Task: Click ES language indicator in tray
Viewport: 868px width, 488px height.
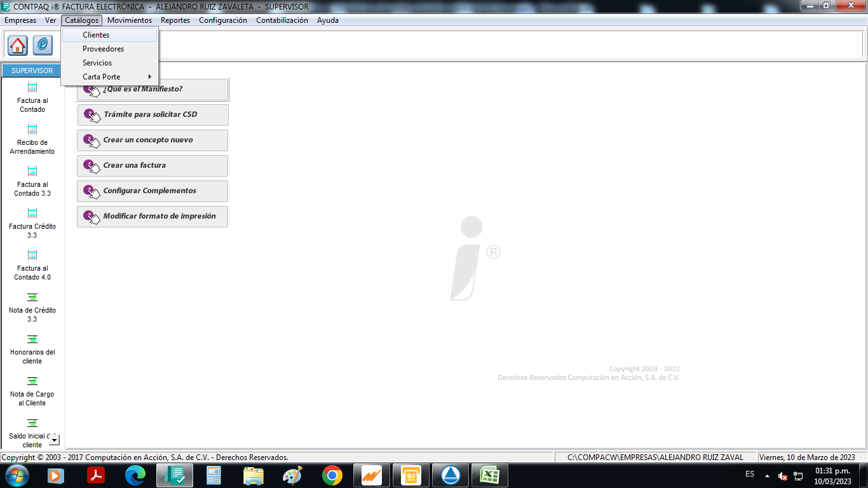Action: click(x=750, y=475)
